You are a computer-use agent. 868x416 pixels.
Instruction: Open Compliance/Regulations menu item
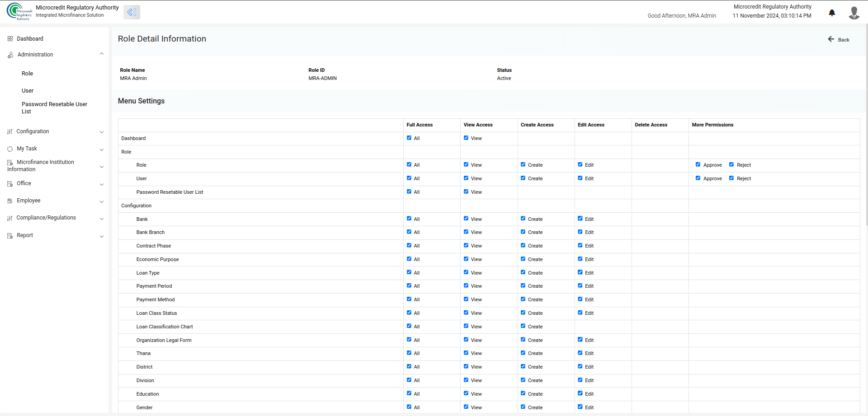click(46, 218)
